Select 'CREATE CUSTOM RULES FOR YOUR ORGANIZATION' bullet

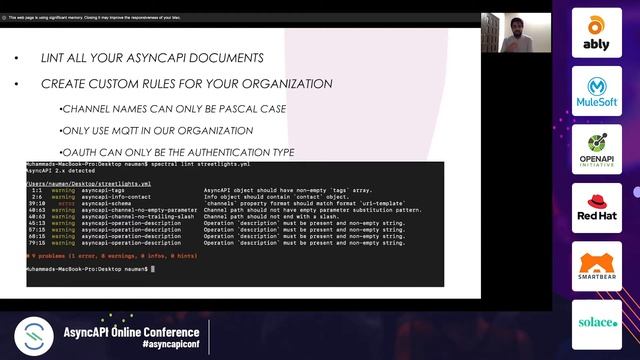pos(187,84)
